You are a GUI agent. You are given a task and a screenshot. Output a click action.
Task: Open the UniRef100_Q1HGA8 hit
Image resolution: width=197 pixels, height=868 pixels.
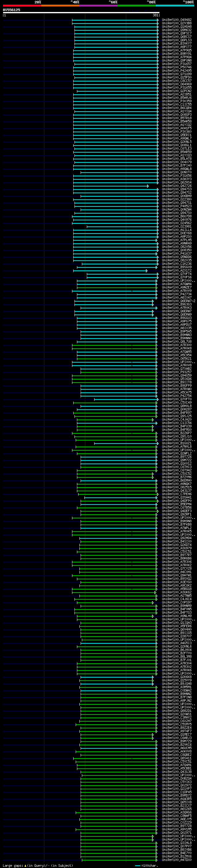pos(177,26)
